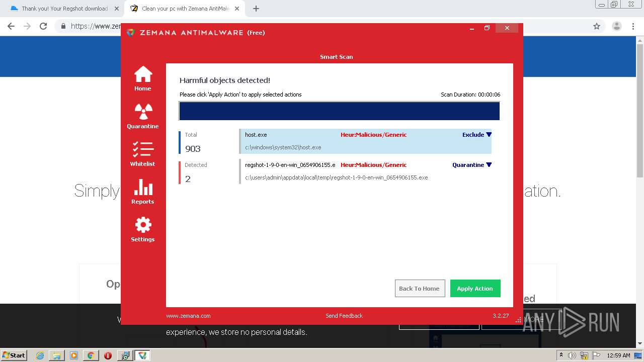Viewport: 644px width, 362px height.
Task: Close the Regshot download Chrome tab
Action: [x=116, y=9]
